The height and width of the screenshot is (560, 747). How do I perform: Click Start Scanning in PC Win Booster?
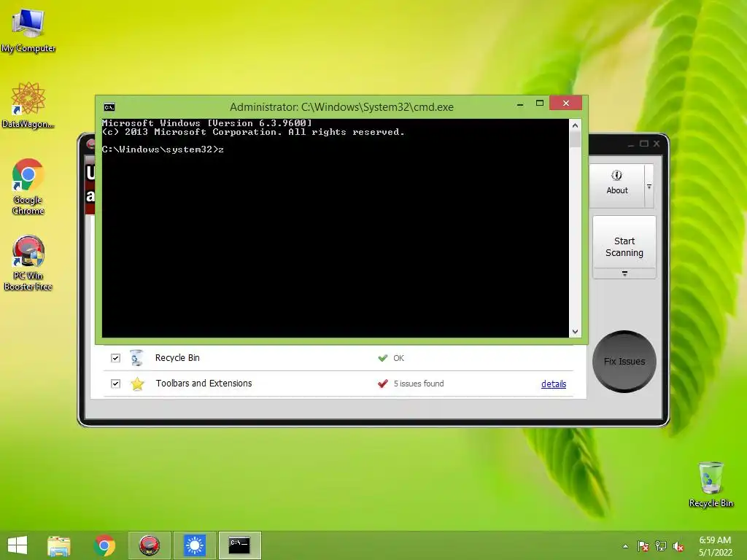624,242
